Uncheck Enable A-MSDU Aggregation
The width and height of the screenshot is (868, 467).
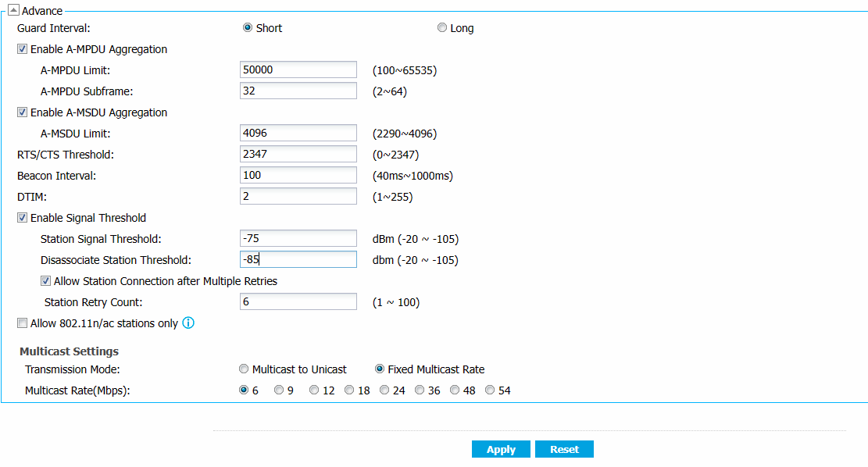[22, 112]
